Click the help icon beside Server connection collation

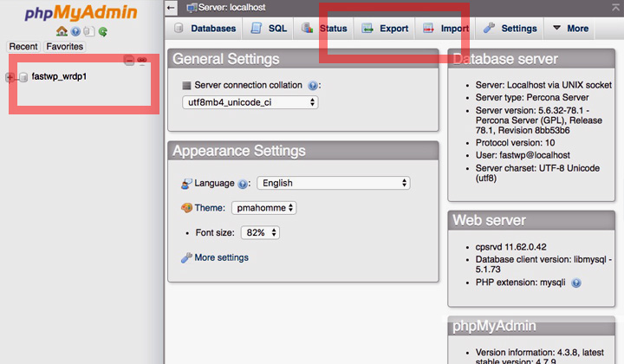click(x=313, y=86)
